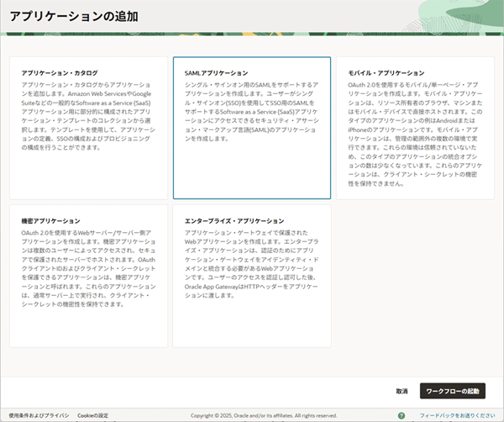Viewport: 504px width, 422px height.
Task: Pick the モバイル・アプリケーション card title
Action: coord(386,73)
